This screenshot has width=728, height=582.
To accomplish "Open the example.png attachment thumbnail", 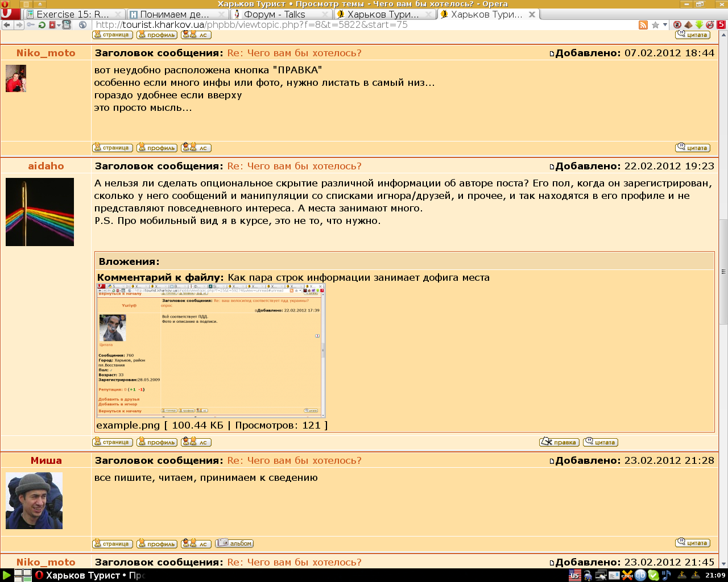I will tap(211, 351).
